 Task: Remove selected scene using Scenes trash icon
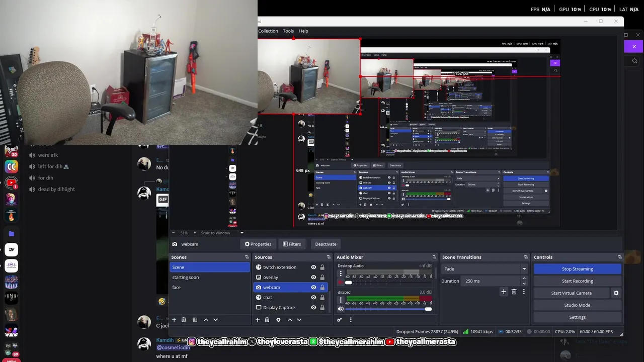184,320
